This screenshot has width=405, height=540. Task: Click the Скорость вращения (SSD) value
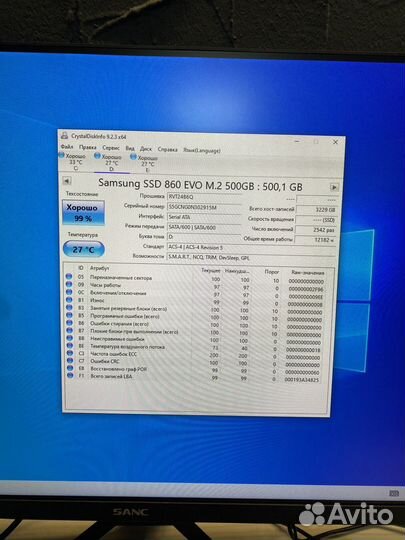click(x=316, y=220)
